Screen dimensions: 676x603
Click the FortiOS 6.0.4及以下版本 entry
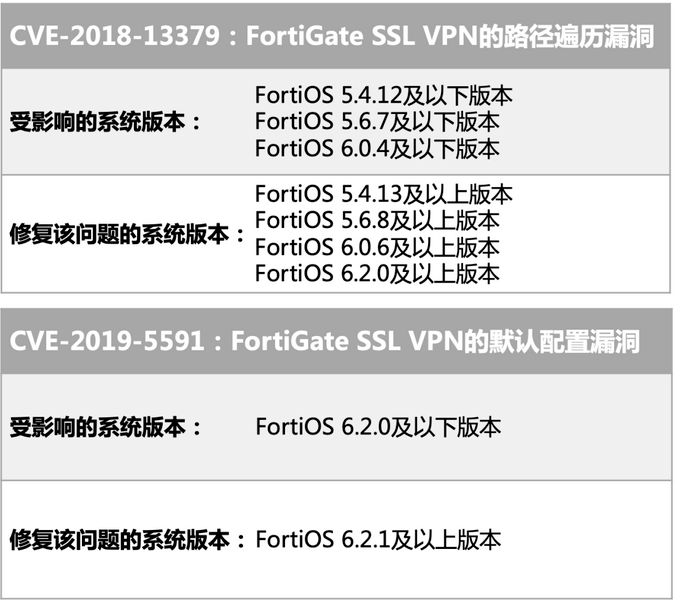(377, 148)
